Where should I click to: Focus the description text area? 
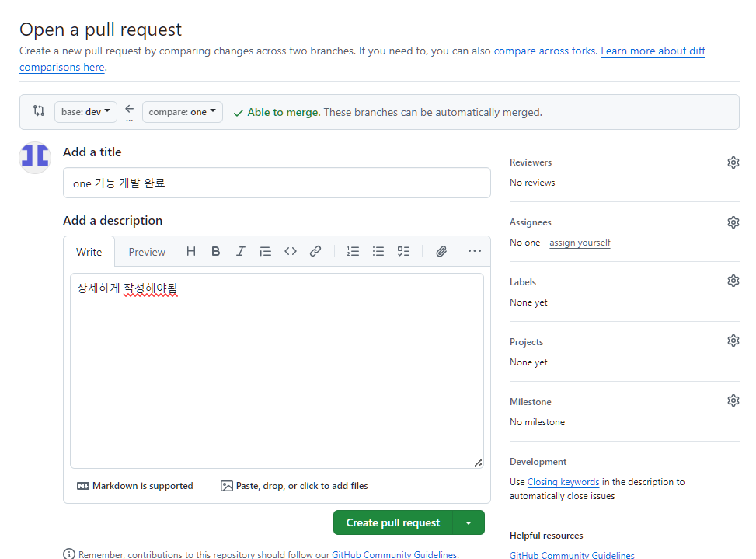tap(277, 371)
